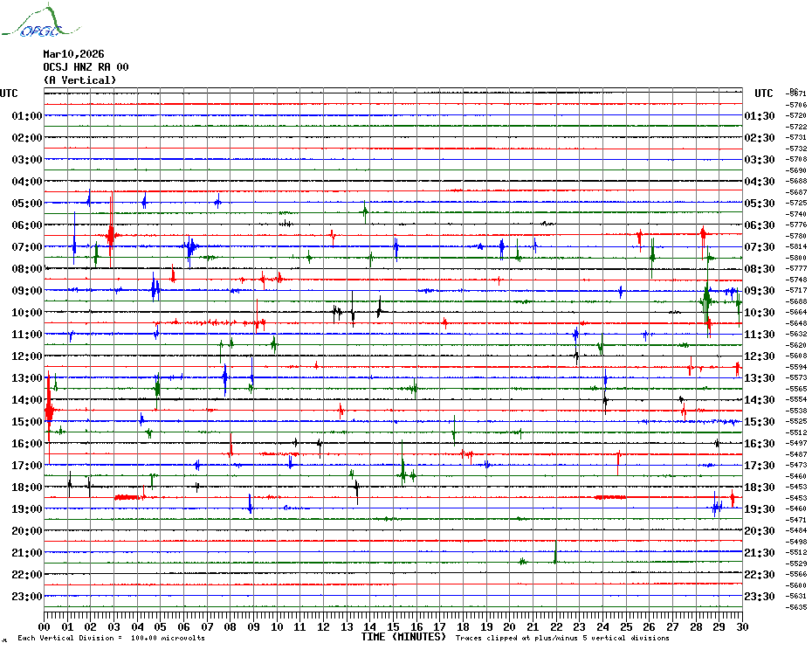The image size is (812, 650).
Task: Click the left UTC axis header
Action: tap(9, 93)
